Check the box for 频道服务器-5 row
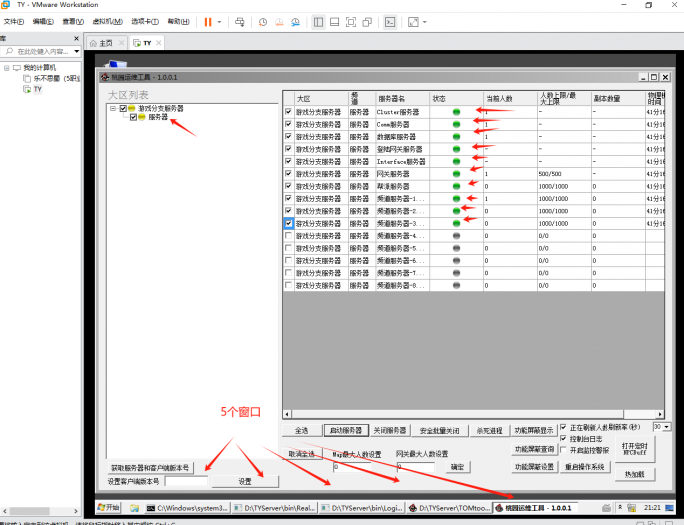Screen dimensions: 684x525 [x=289, y=248]
